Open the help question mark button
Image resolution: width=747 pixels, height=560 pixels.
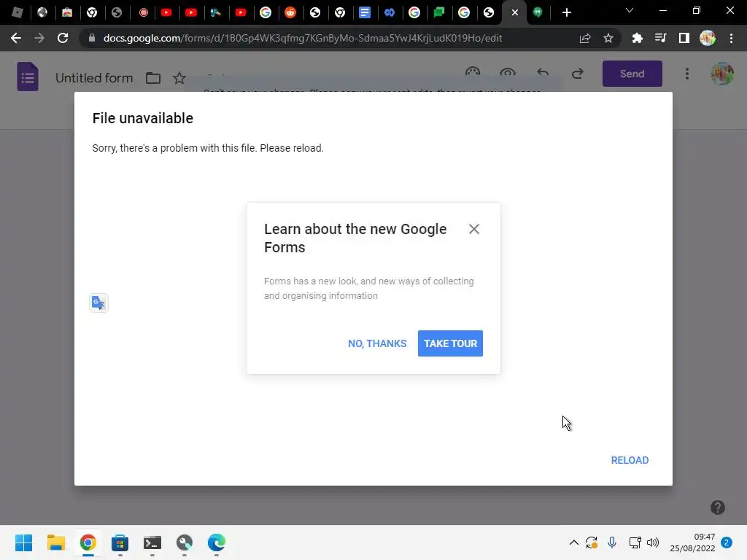tap(718, 507)
